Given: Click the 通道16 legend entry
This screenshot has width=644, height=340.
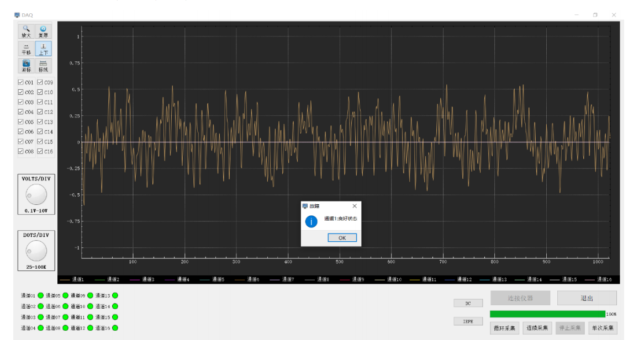Looking at the screenshot, I should (x=598, y=279).
